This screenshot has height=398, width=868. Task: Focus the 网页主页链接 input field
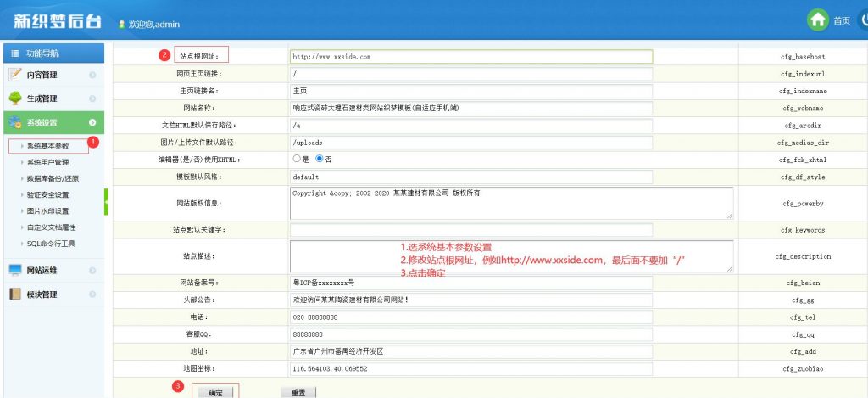(471, 74)
